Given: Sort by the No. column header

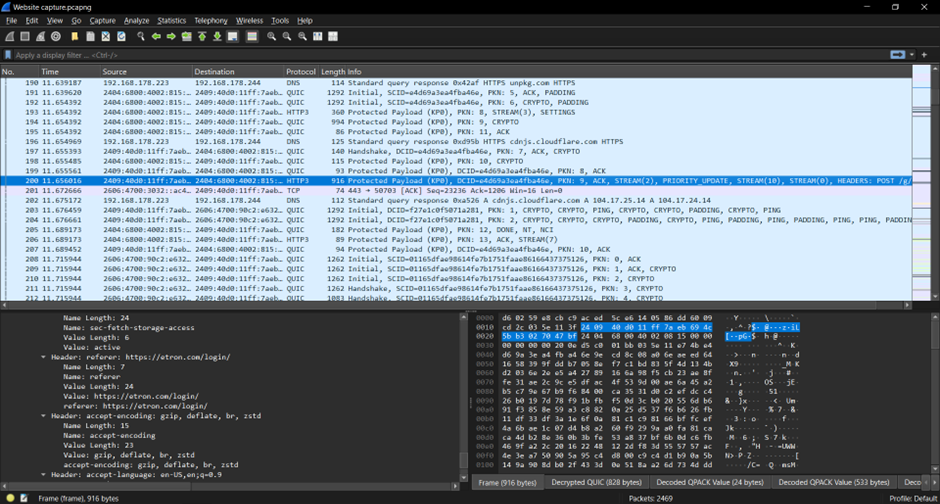Looking at the screenshot, I should (x=19, y=71).
